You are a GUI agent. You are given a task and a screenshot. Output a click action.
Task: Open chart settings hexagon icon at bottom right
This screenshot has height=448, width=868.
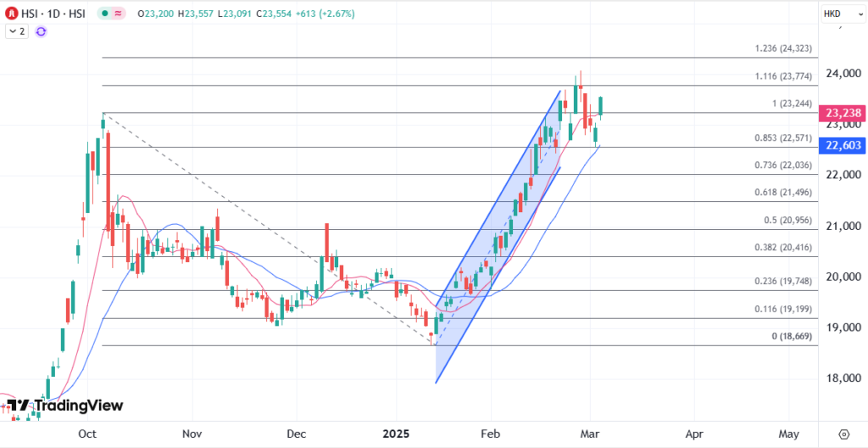843,433
